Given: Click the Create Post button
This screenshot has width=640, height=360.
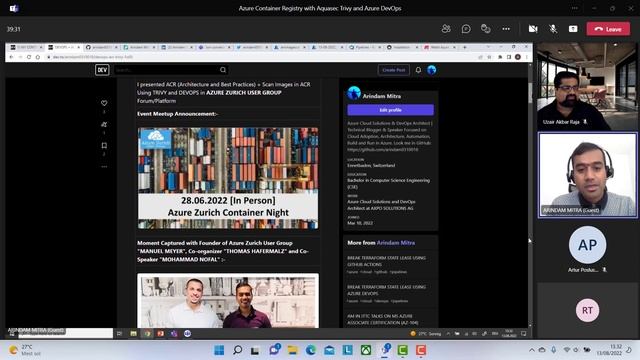Looking at the screenshot, I should click(393, 70).
